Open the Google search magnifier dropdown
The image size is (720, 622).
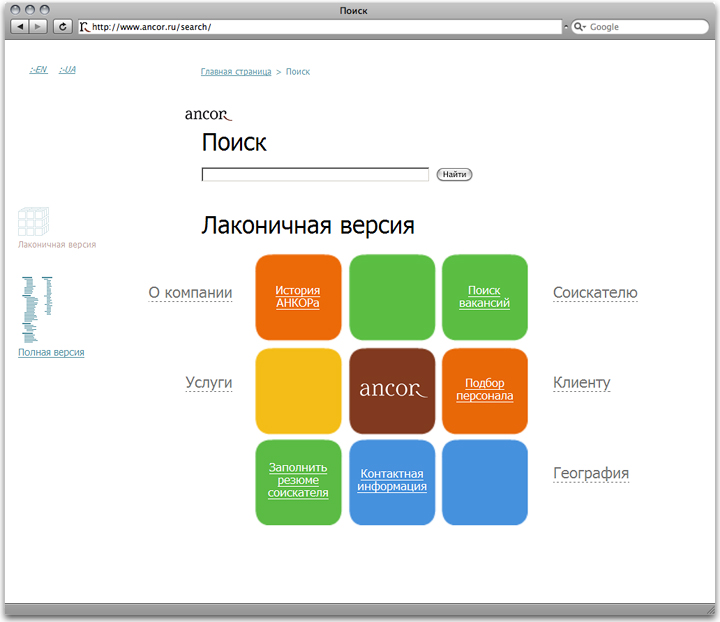[579, 27]
